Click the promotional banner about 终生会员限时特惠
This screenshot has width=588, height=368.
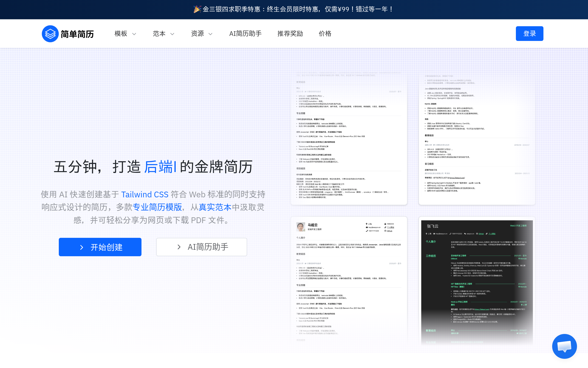coord(294,9)
